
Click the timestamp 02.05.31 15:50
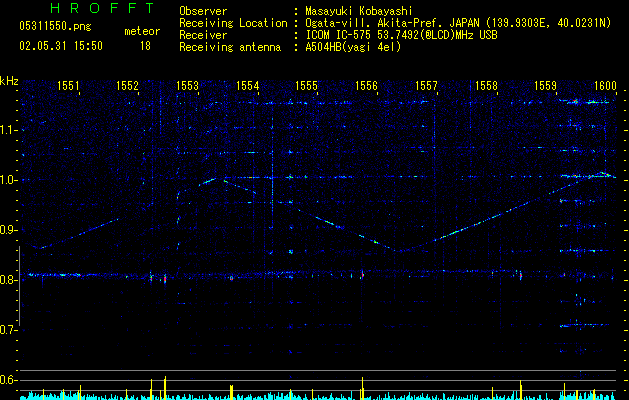61,46
